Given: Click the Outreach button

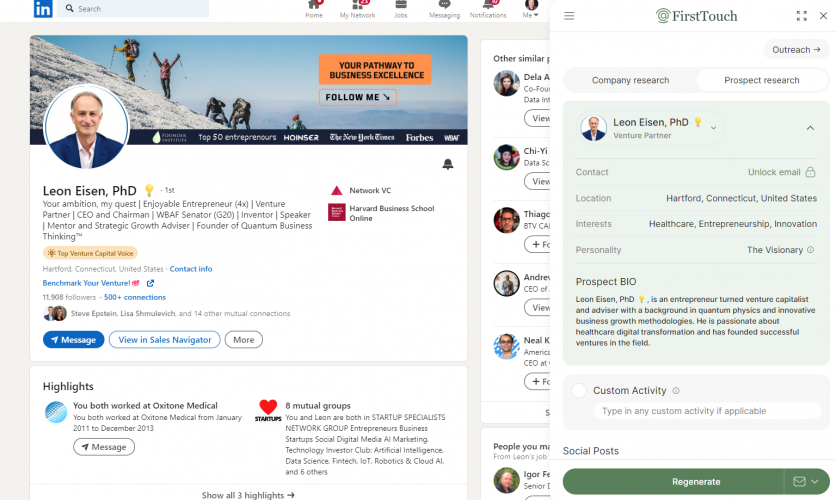Looking at the screenshot, I should pyautogui.click(x=796, y=50).
